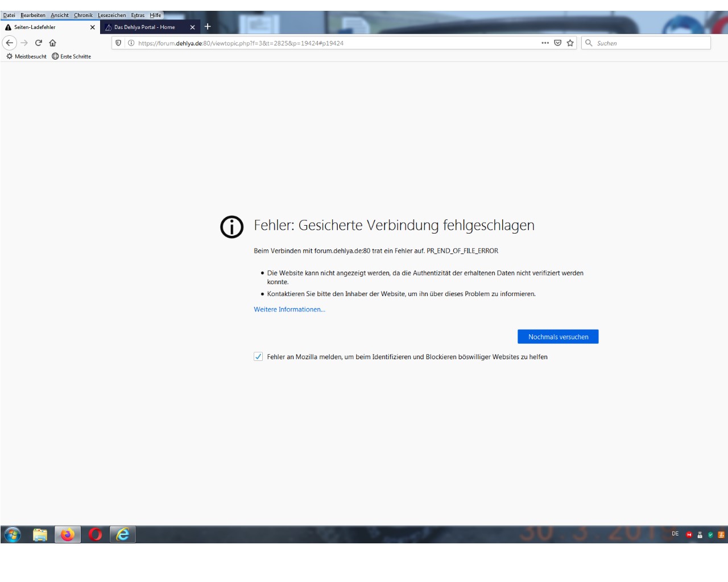728x582 pixels.
Task: Open the Lesezeichen menu
Action: [x=111, y=15]
